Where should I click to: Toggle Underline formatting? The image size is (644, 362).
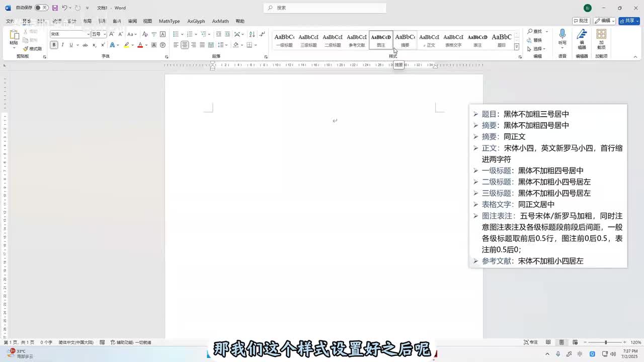(x=71, y=45)
